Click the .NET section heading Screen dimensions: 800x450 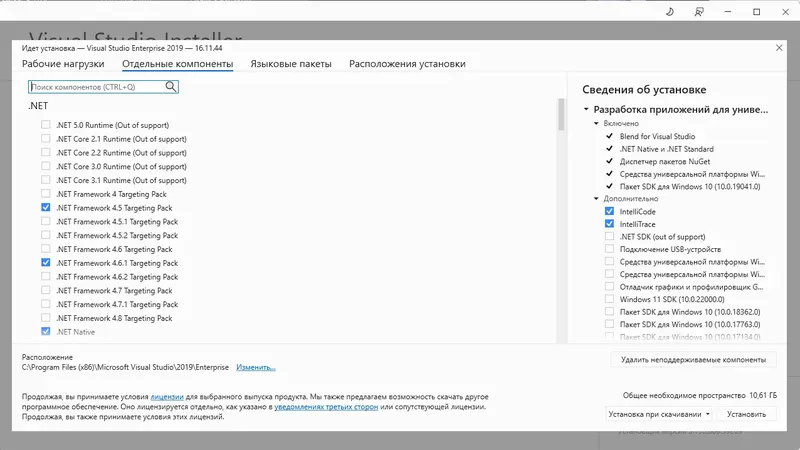point(38,106)
